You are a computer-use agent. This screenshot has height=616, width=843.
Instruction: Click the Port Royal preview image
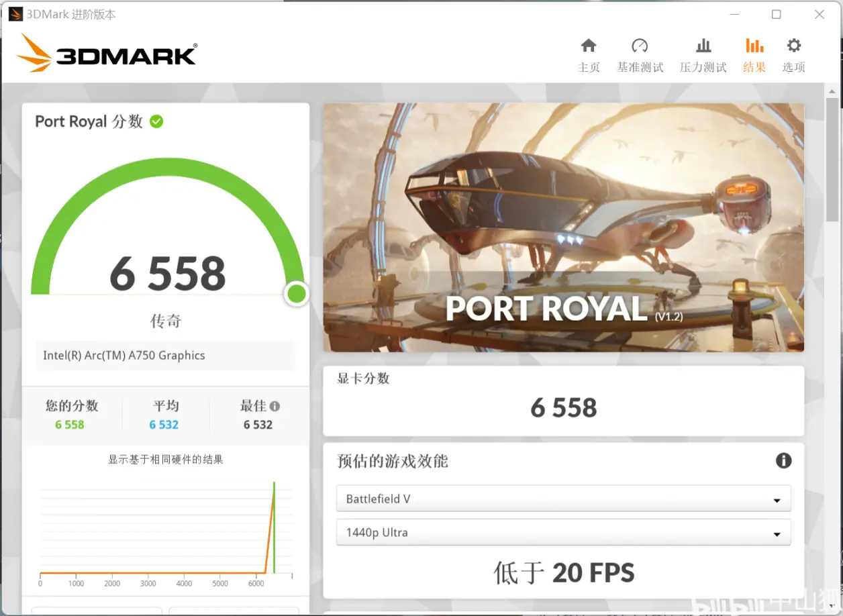(x=563, y=227)
